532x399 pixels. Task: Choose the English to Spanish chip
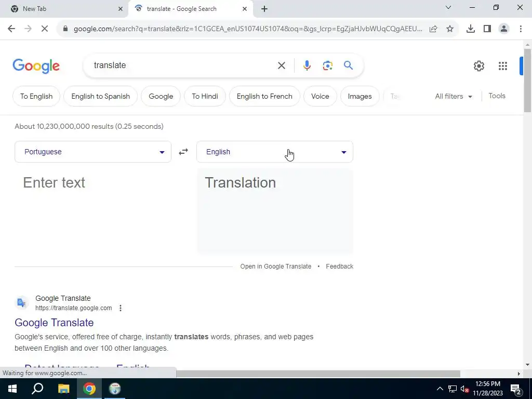[100, 96]
